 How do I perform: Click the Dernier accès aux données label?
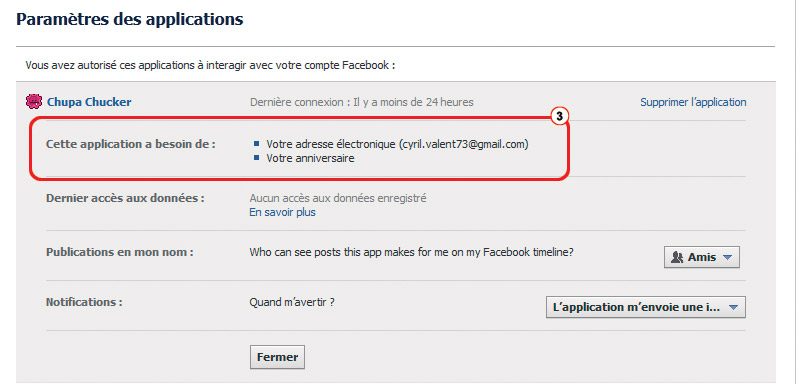(x=125, y=198)
